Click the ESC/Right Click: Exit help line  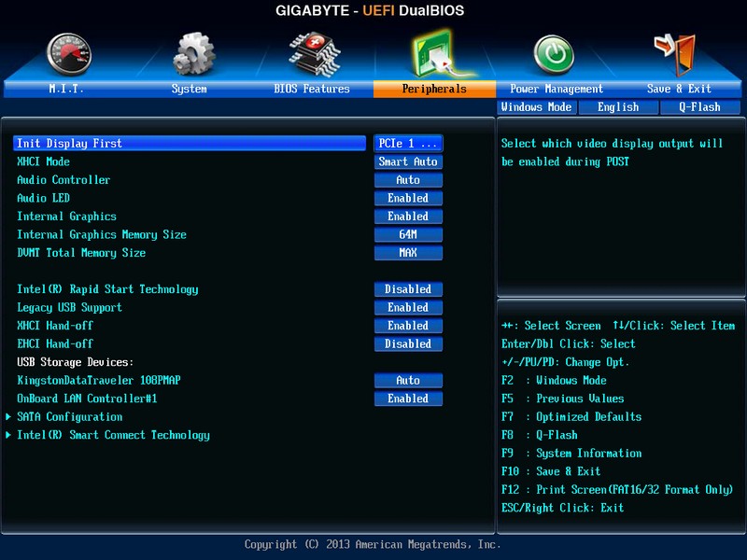(563, 508)
